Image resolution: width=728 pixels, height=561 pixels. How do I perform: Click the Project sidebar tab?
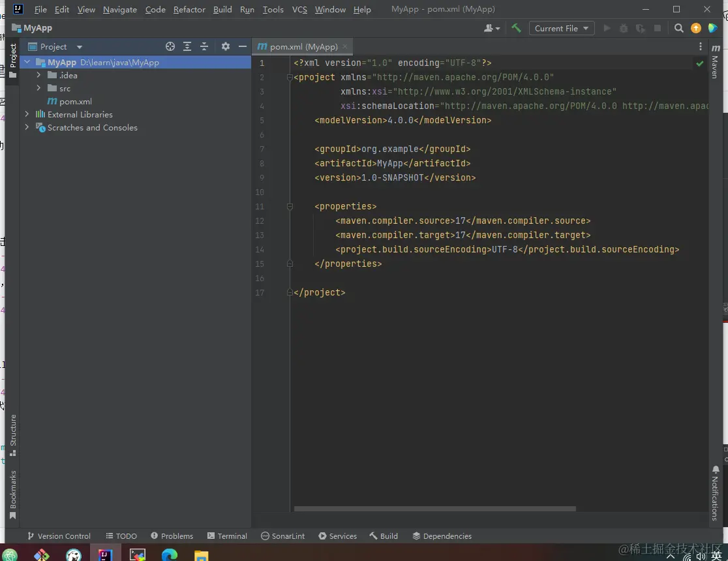(13, 61)
